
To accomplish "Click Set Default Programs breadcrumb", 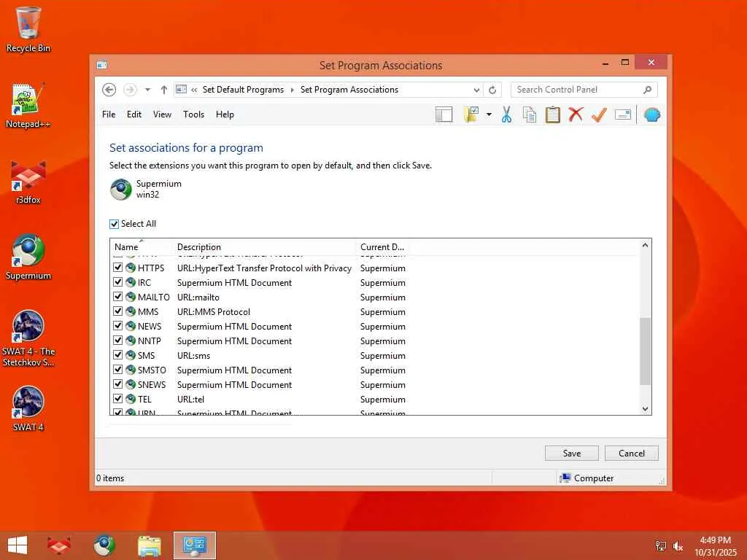I will 243,90.
